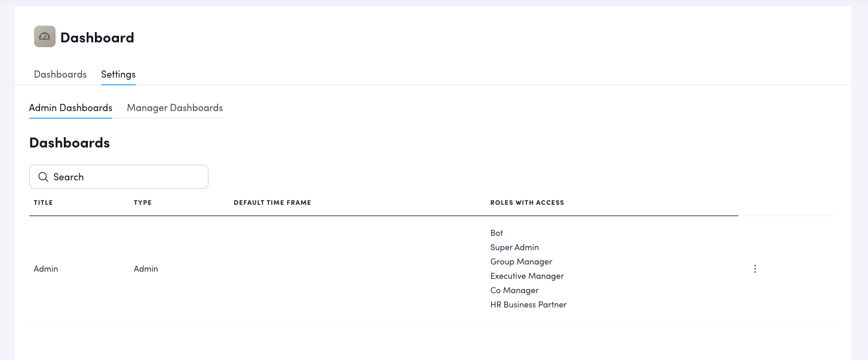Viewport: 868px width, 360px height.
Task: Open the Admin row three-dot menu
Action: 754,269
